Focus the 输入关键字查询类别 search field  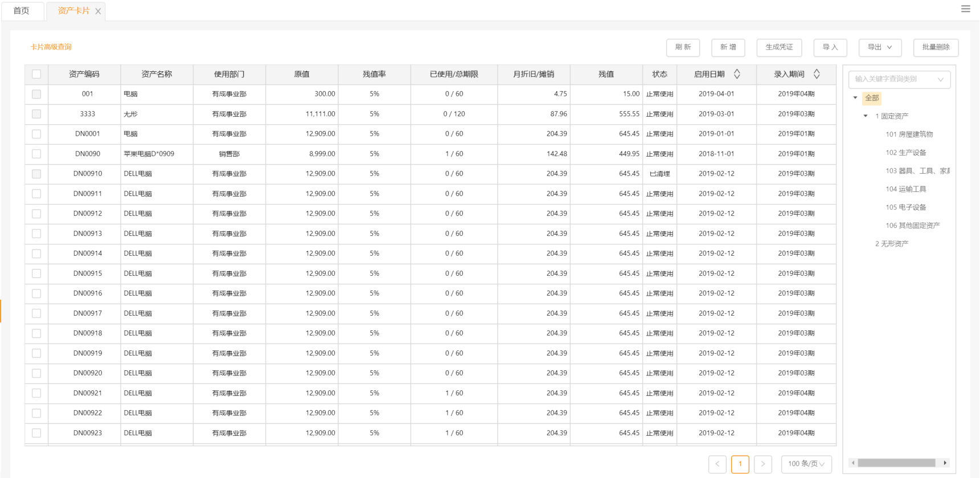click(x=894, y=79)
